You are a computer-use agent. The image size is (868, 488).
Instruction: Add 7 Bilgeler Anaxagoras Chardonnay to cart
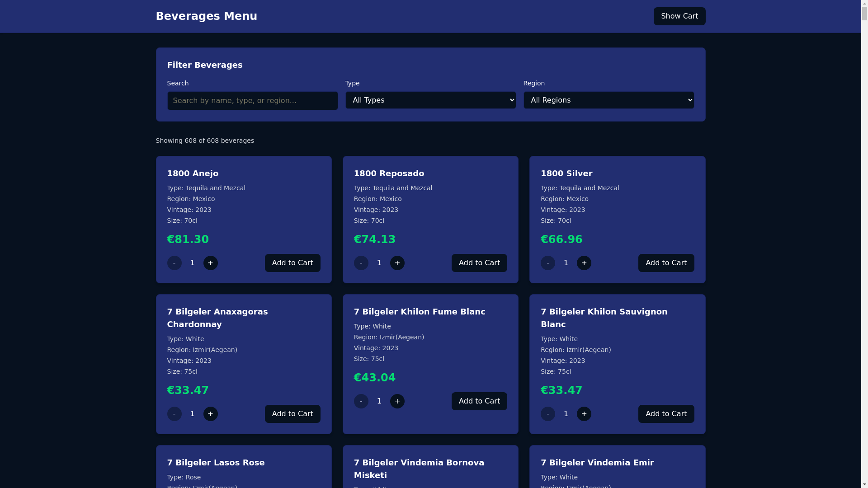click(292, 414)
